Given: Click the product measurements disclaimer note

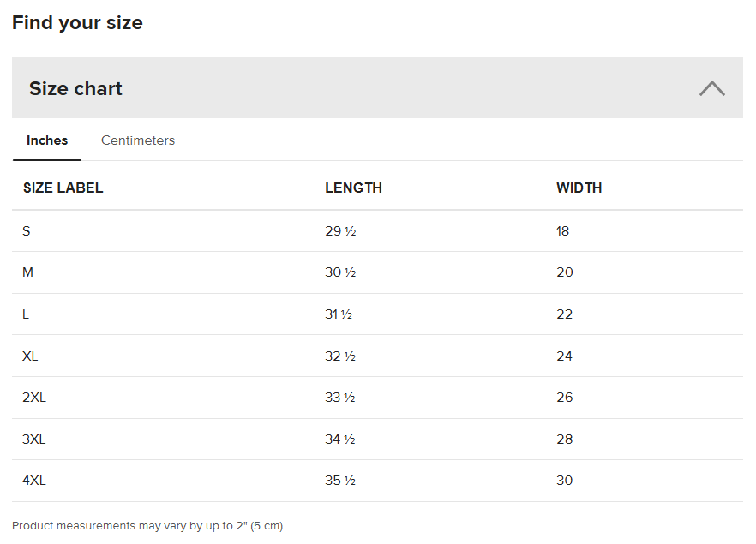Looking at the screenshot, I should (x=148, y=525).
